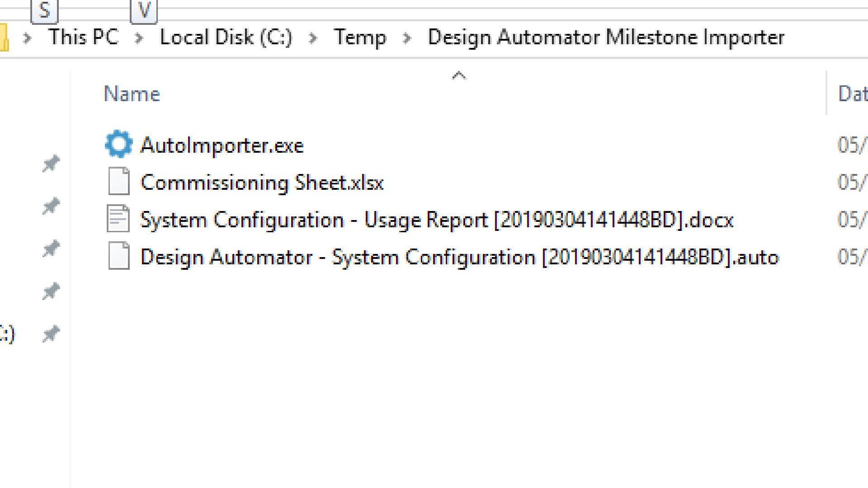868x488 pixels.
Task: Open the chevron dropdown after This PC
Action: (x=139, y=38)
